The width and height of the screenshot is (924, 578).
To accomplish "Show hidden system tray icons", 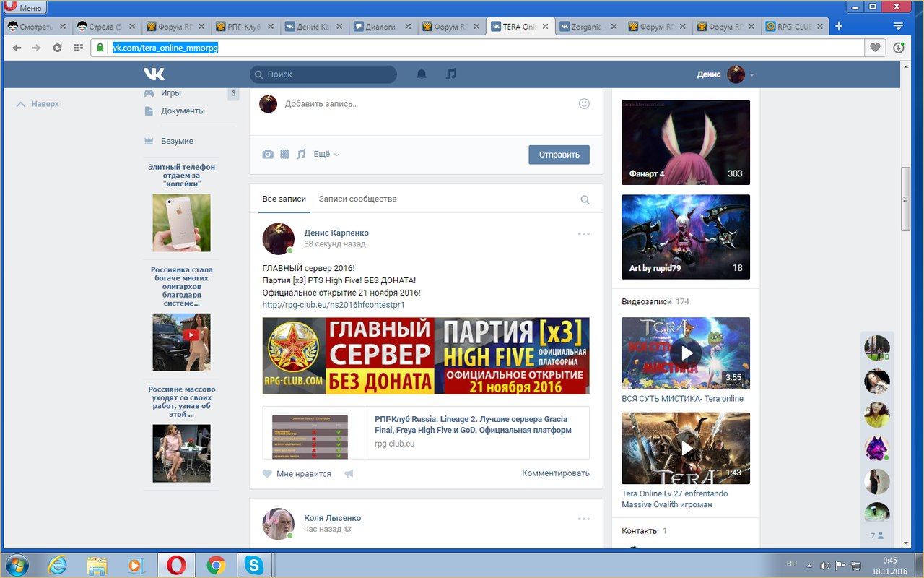I will [808, 565].
